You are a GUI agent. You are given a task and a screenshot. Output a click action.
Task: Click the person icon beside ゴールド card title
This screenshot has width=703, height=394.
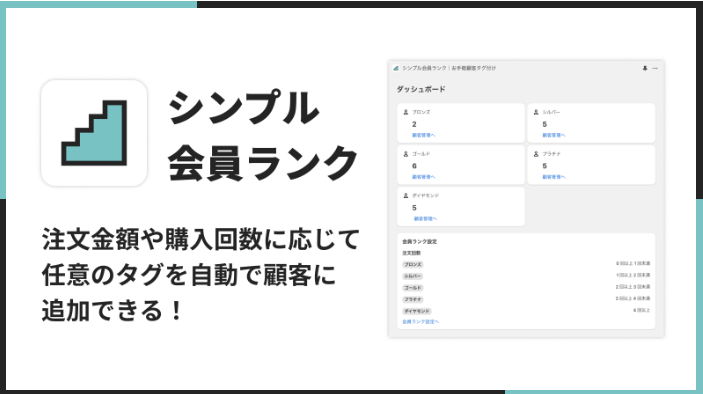point(406,154)
